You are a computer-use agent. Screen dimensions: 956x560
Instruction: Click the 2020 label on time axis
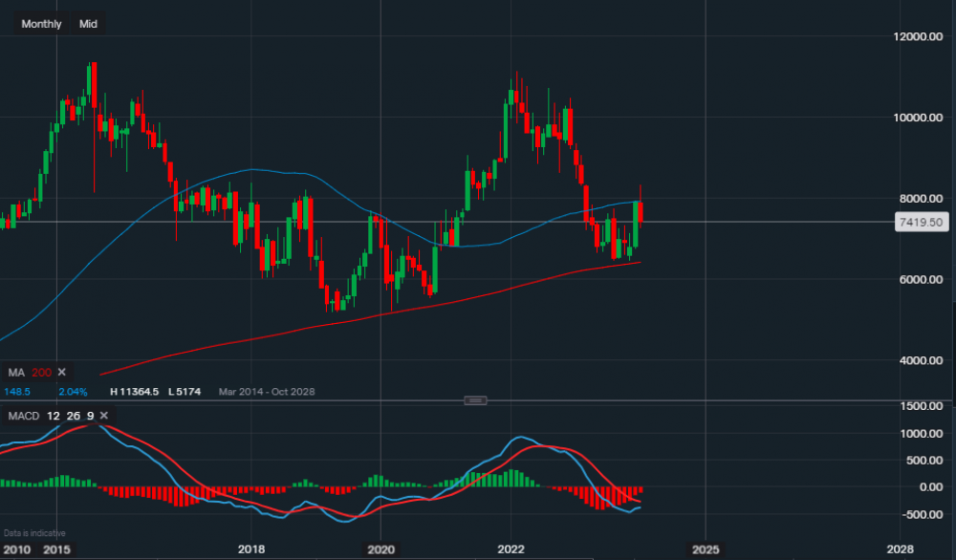pyautogui.click(x=380, y=550)
